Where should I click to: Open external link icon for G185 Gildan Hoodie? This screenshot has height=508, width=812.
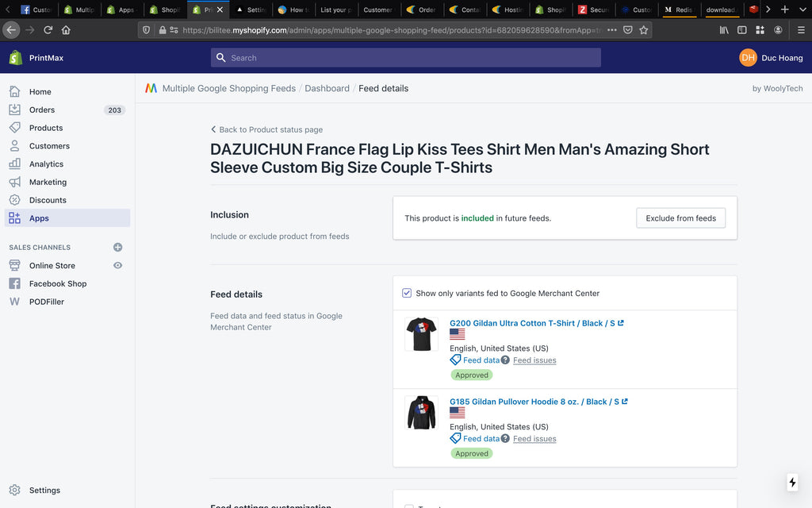[625, 401]
